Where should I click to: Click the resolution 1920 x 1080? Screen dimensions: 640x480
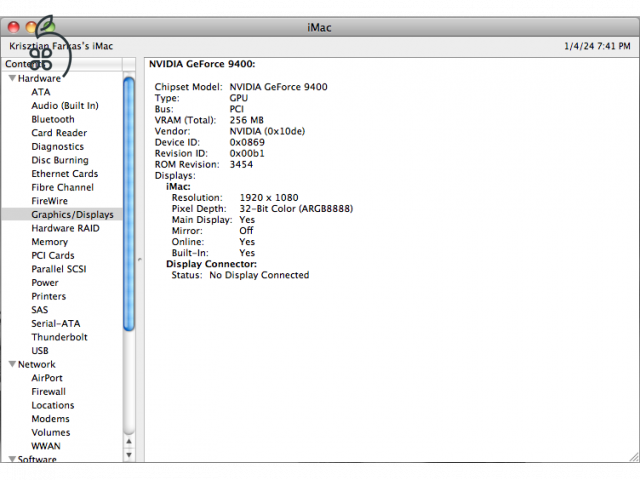pyautogui.click(x=269, y=198)
